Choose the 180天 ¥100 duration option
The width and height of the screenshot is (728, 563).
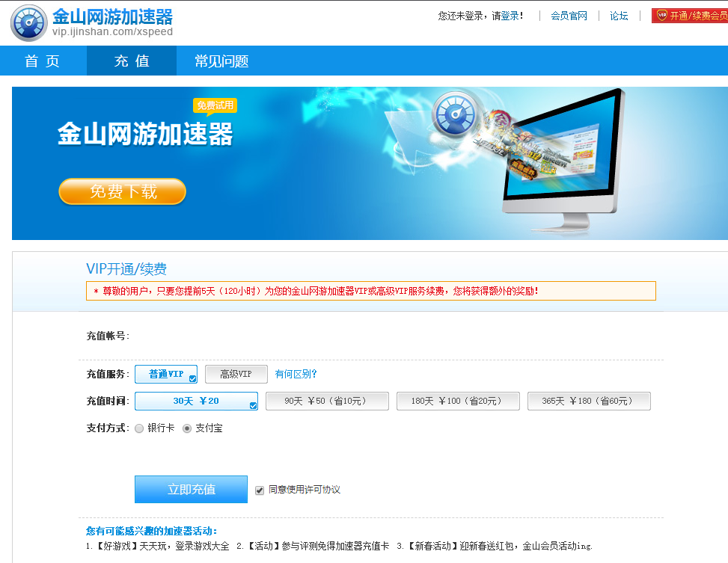coord(458,401)
